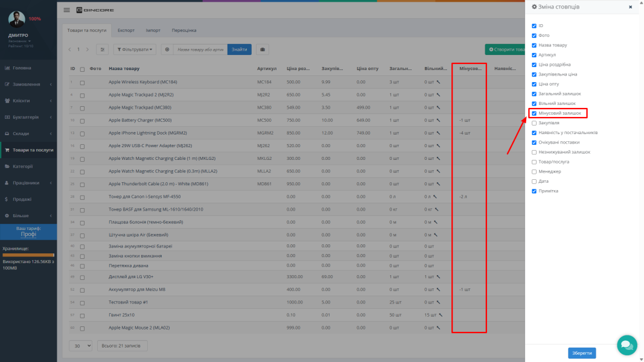Enable the Незнижуваний залишок checkbox
Image resolution: width=644 pixels, height=362 pixels.
(534, 152)
